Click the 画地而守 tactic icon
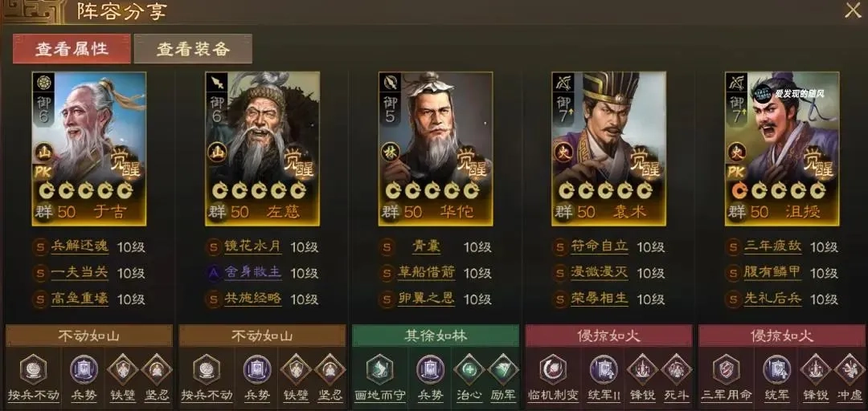 point(379,369)
